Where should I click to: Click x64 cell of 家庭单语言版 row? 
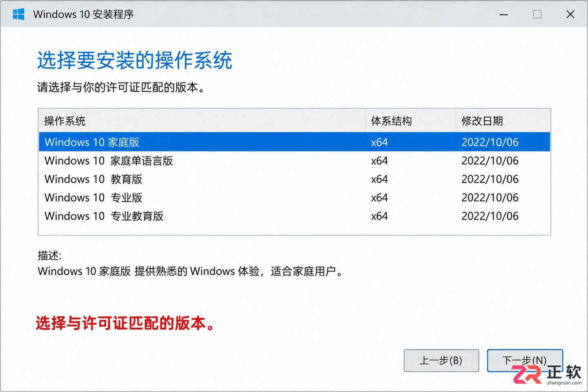(x=379, y=161)
